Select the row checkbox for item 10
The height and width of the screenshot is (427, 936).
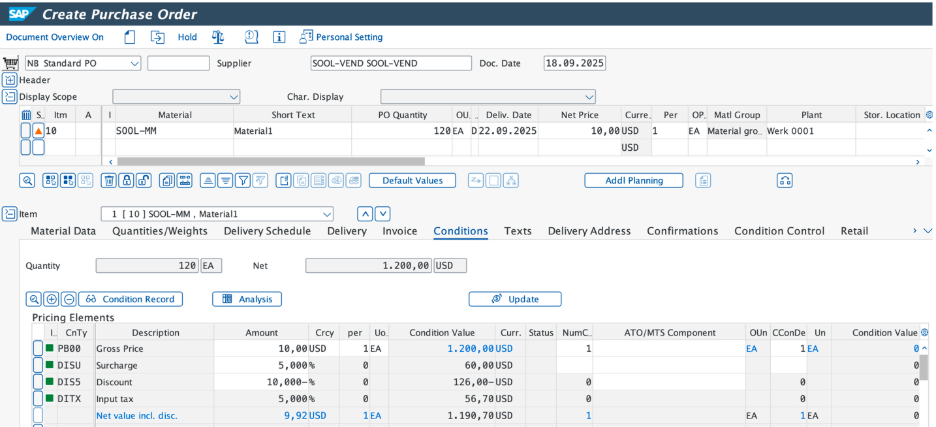click(x=26, y=130)
